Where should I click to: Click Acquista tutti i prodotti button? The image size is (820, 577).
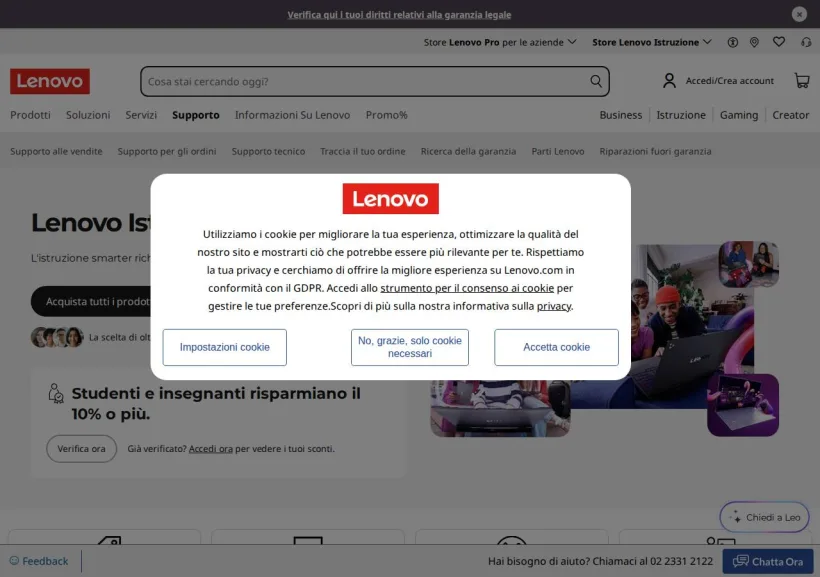pyautogui.click(x=92, y=301)
